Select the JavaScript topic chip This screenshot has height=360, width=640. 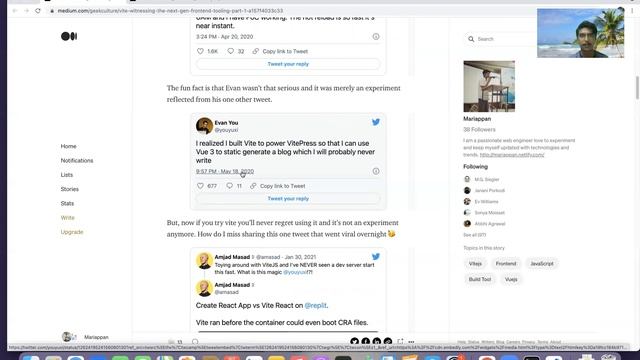[542, 264]
